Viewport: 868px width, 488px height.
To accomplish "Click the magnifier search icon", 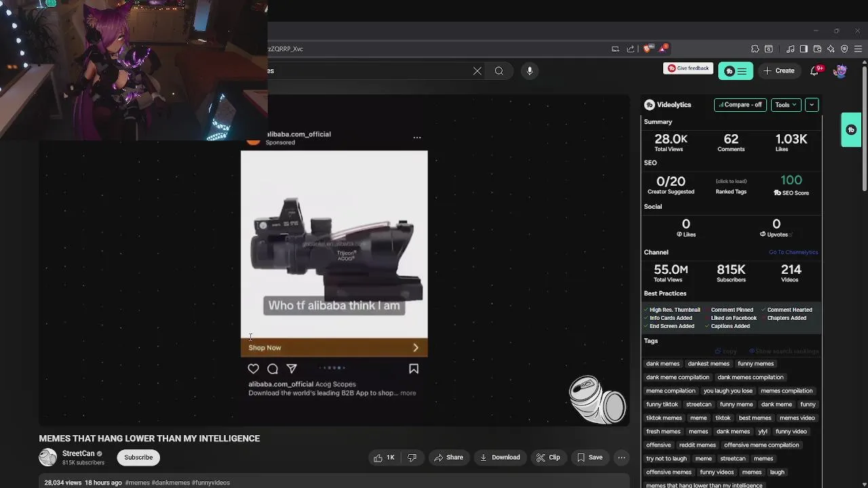I will click(499, 70).
